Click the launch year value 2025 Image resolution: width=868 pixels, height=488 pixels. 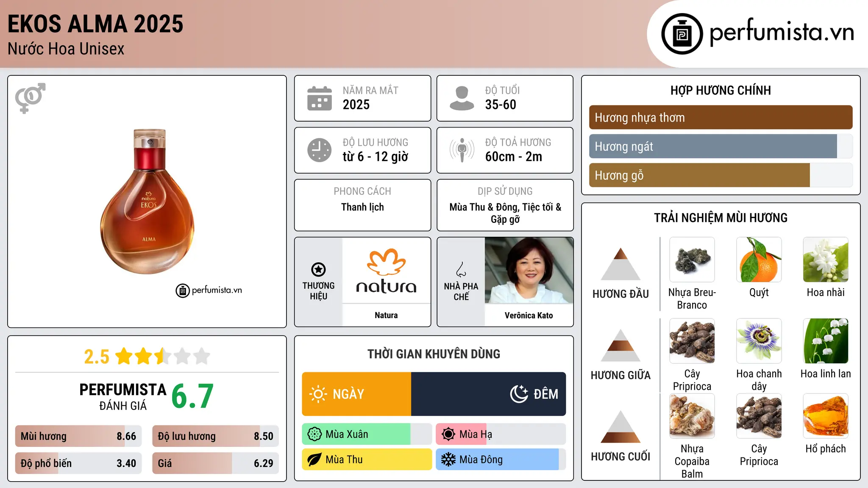tap(356, 105)
